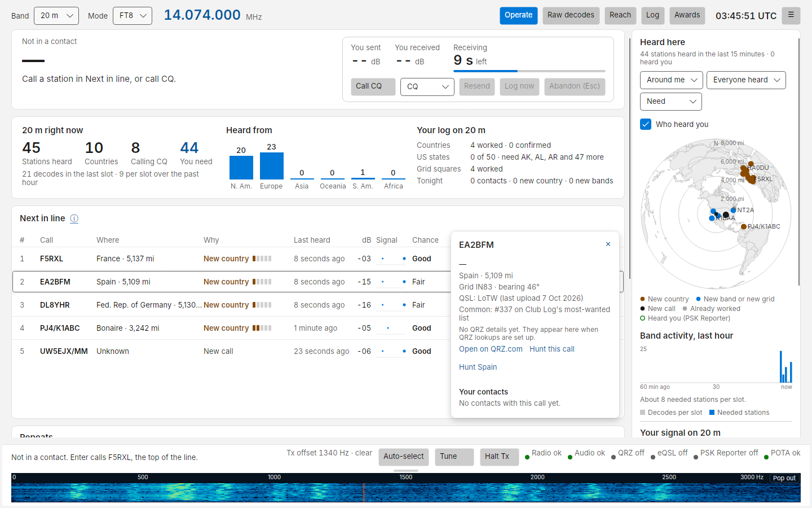Screen dimensions: 812x508
Task: Click the Auto-select button
Action: 404,457
